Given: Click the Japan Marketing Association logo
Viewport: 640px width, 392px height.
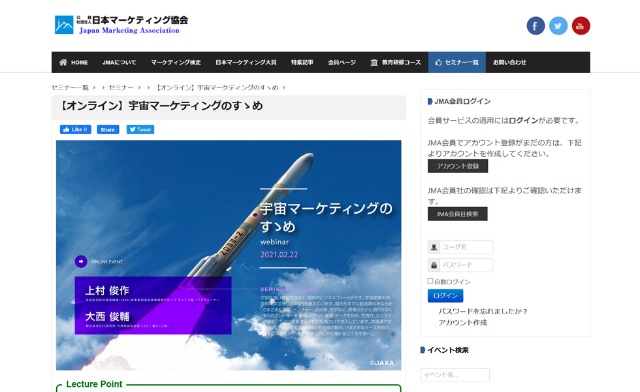Looking at the screenshot, I should (121, 24).
